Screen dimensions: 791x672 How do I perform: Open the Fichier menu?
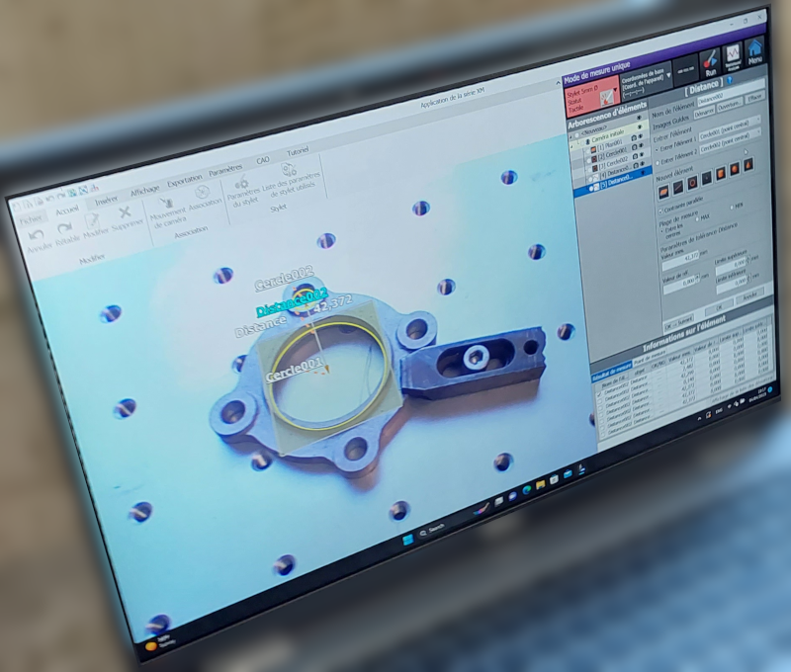click(32, 219)
